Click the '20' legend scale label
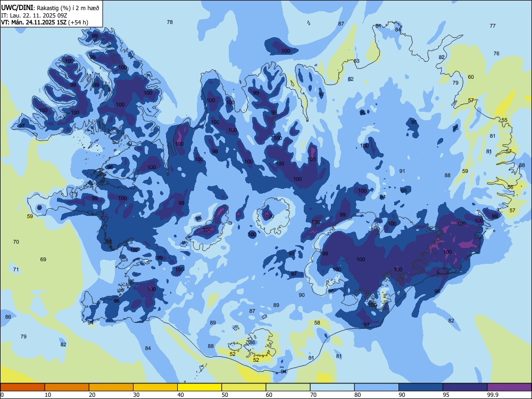532x399 pixels. [x=92, y=395]
